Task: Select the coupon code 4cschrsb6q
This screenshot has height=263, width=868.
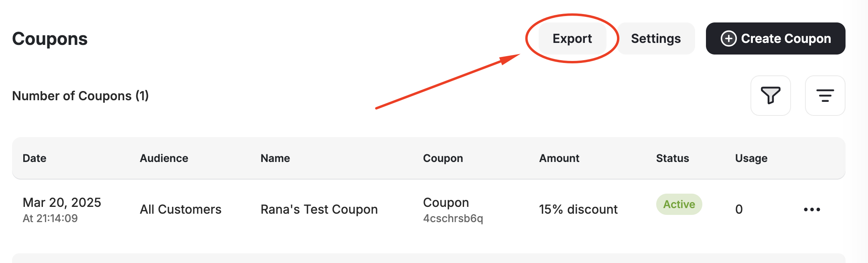Action: (453, 218)
